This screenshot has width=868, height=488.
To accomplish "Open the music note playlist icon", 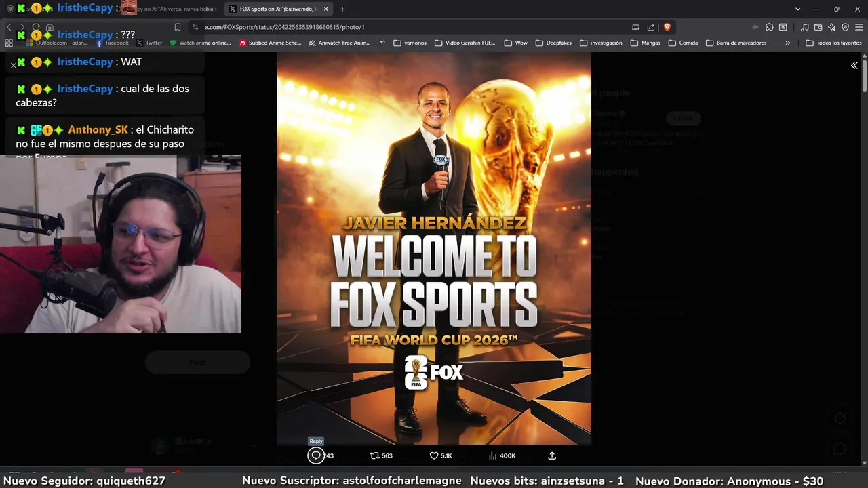I will 805,27.
